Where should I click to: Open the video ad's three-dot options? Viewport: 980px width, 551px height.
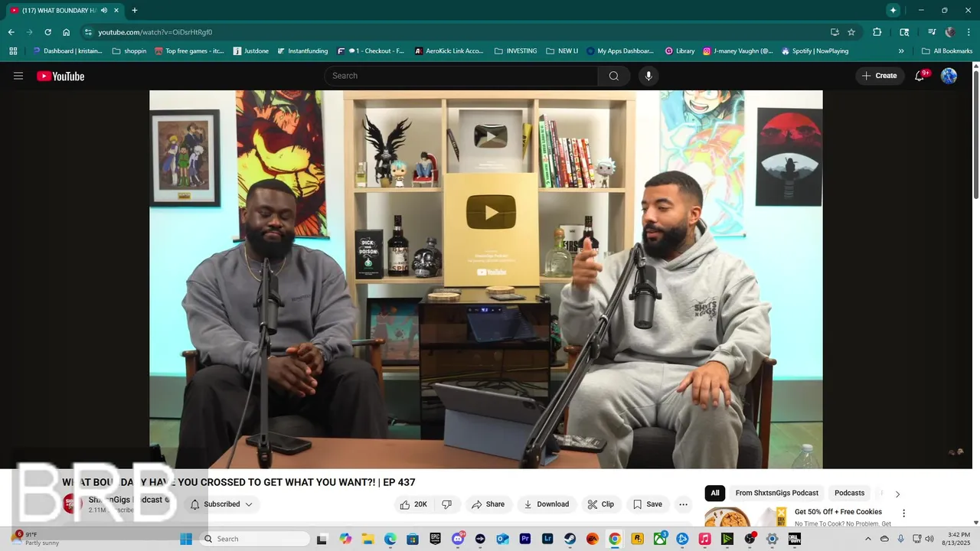(x=903, y=514)
